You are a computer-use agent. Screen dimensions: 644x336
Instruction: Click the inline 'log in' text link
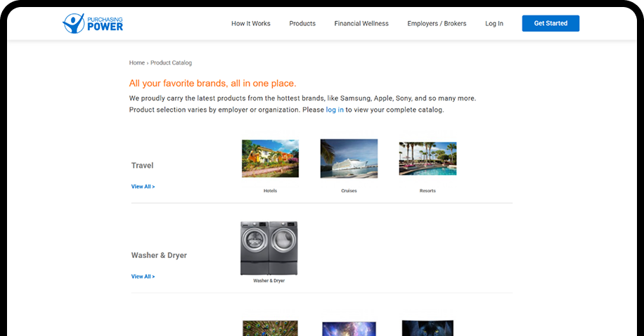point(335,110)
